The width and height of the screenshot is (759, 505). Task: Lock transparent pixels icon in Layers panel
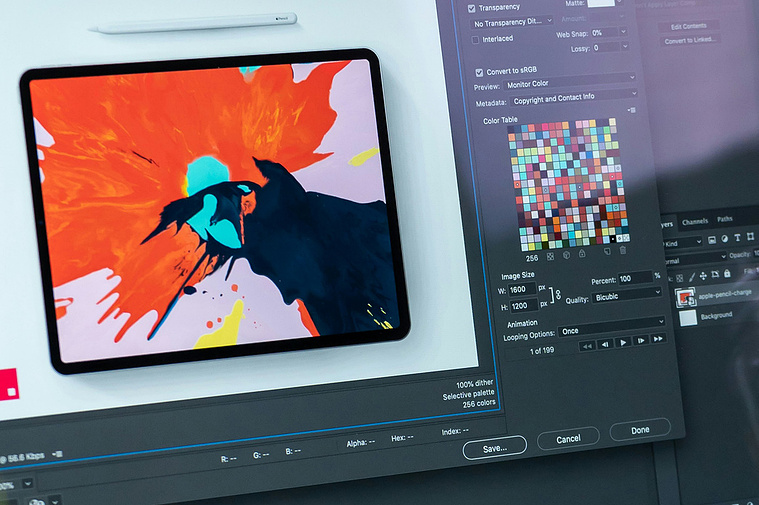coord(680,278)
